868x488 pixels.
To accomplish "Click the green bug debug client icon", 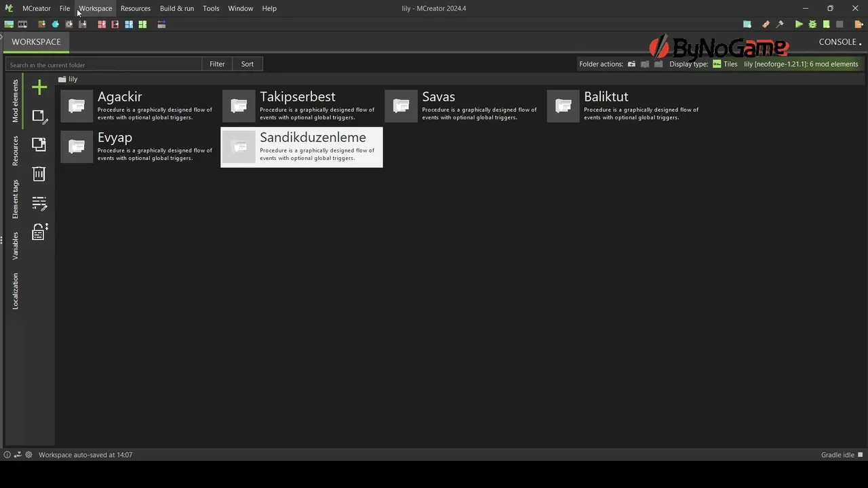I will (812, 24).
